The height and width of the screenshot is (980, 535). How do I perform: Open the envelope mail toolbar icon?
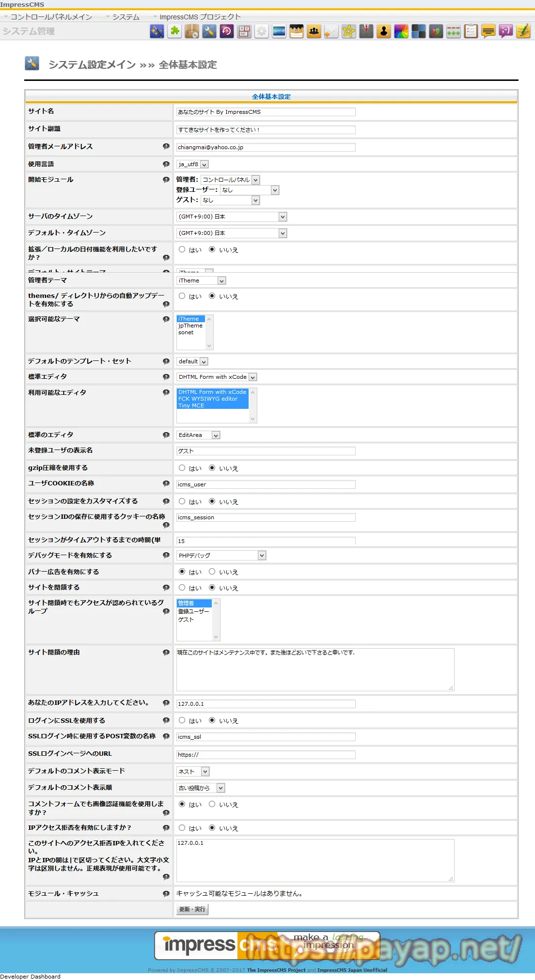click(x=331, y=31)
